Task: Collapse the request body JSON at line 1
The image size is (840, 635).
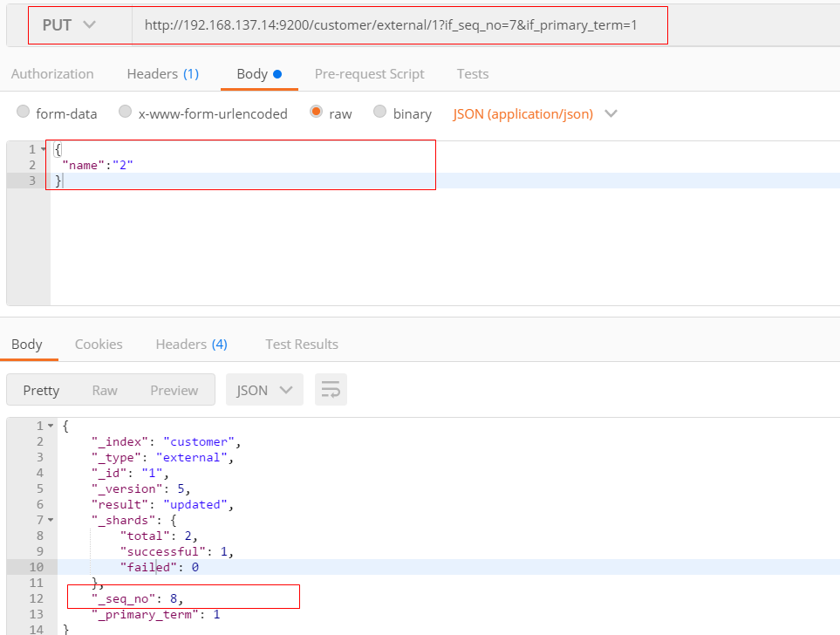Action: pyautogui.click(x=44, y=150)
